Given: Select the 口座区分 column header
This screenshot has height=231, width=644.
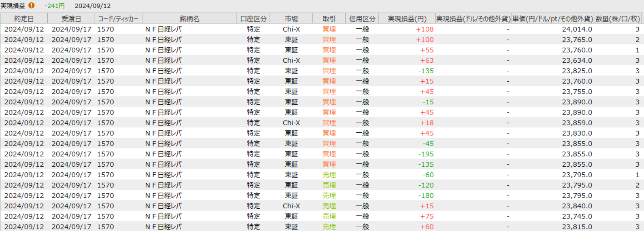Looking at the screenshot, I should point(254,19).
